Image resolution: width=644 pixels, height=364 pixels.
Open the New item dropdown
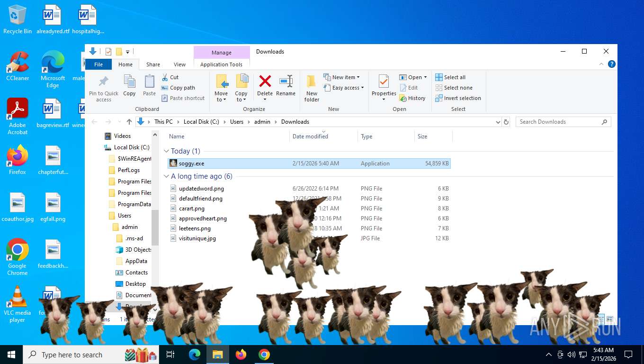(341, 77)
